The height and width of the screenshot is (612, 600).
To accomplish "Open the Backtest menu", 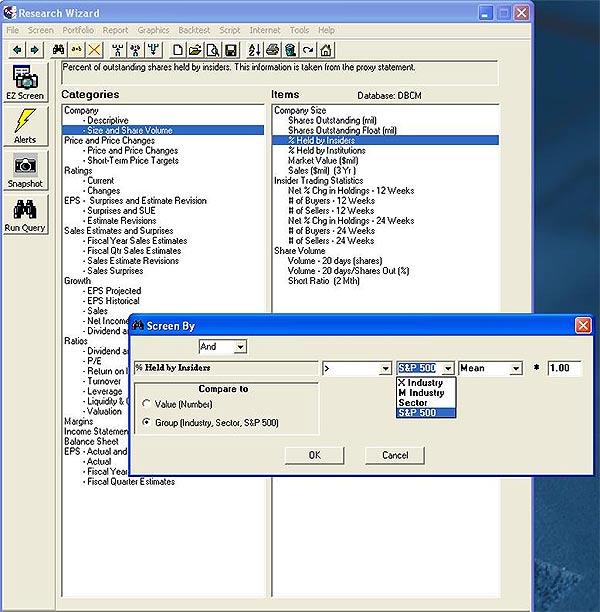I will click(x=196, y=30).
